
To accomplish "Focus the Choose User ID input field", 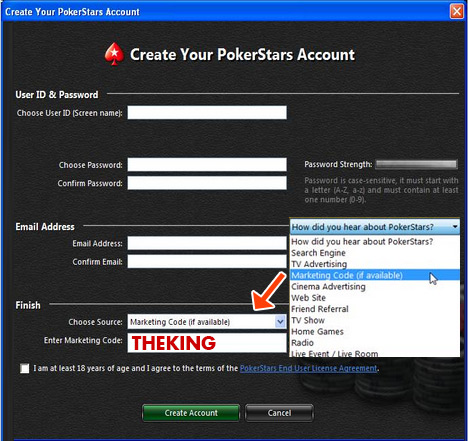I will [207, 113].
